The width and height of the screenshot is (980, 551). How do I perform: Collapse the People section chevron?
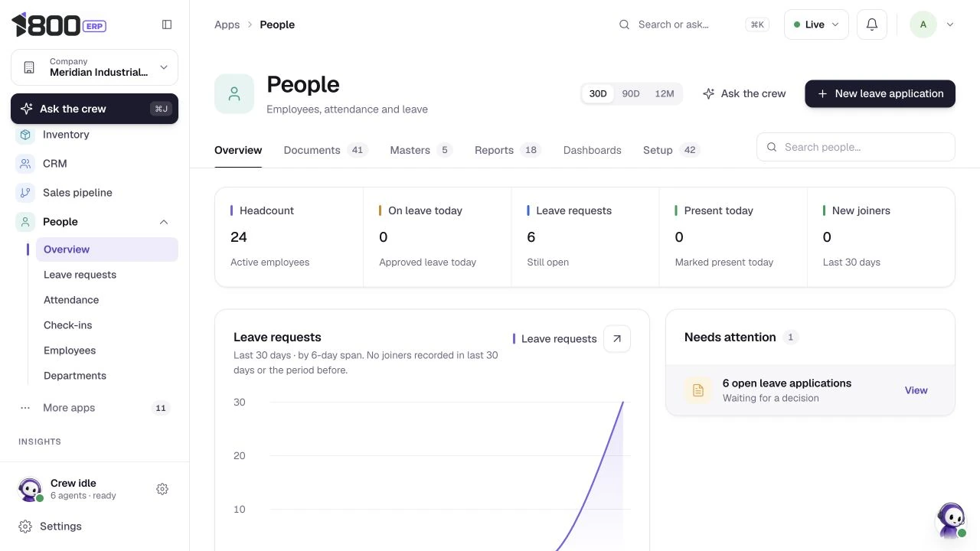click(x=164, y=222)
